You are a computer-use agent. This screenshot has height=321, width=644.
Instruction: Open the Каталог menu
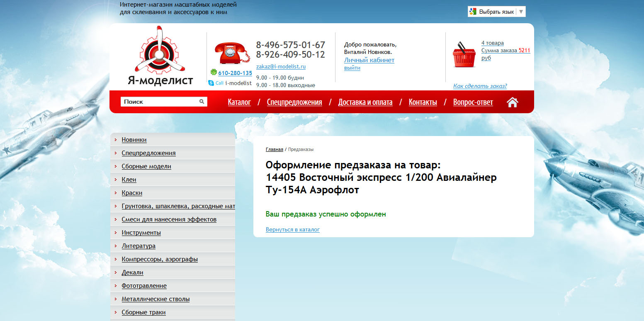239,102
